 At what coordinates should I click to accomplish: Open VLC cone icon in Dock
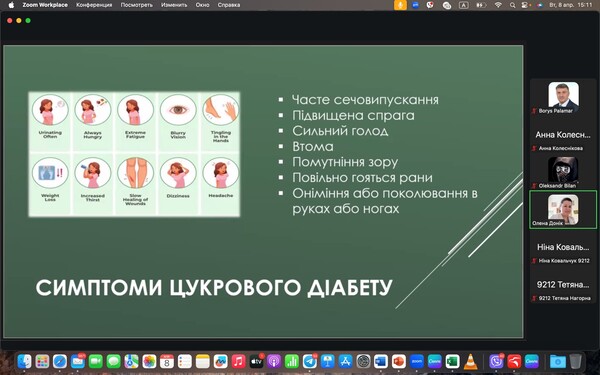[470, 361]
